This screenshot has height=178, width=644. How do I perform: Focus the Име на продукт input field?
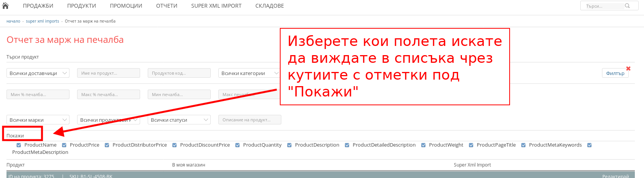pos(108,73)
